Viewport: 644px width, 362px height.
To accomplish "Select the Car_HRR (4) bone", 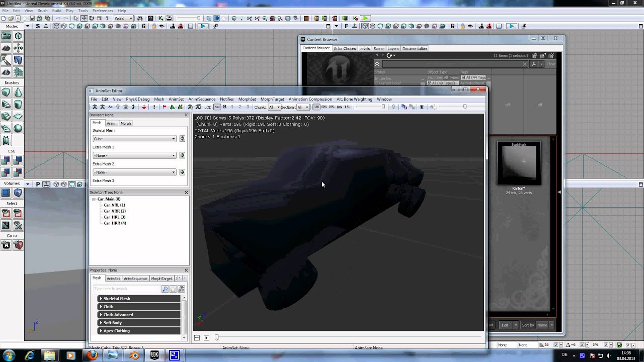I will 115,223.
